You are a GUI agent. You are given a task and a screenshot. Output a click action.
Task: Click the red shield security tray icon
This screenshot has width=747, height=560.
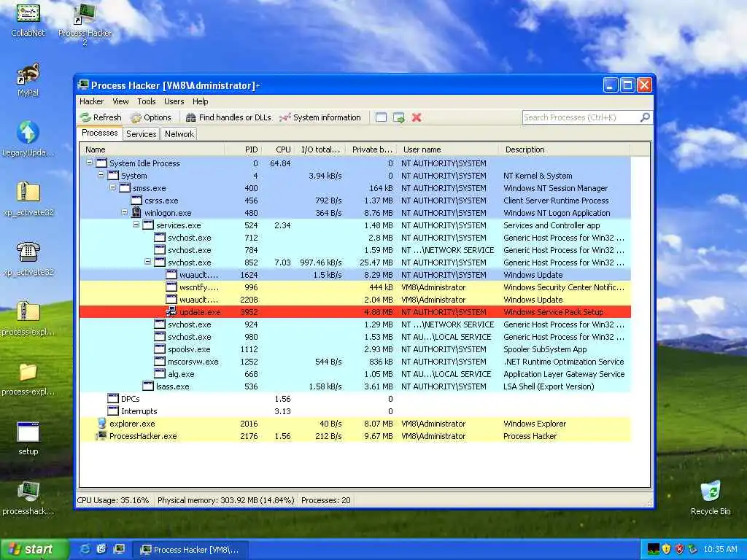pos(679,549)
